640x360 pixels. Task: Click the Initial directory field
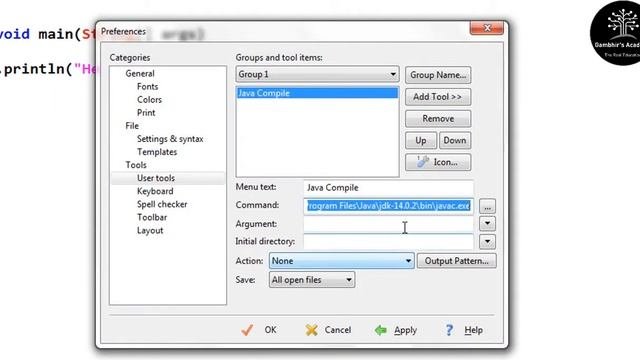tap(389, 242)
